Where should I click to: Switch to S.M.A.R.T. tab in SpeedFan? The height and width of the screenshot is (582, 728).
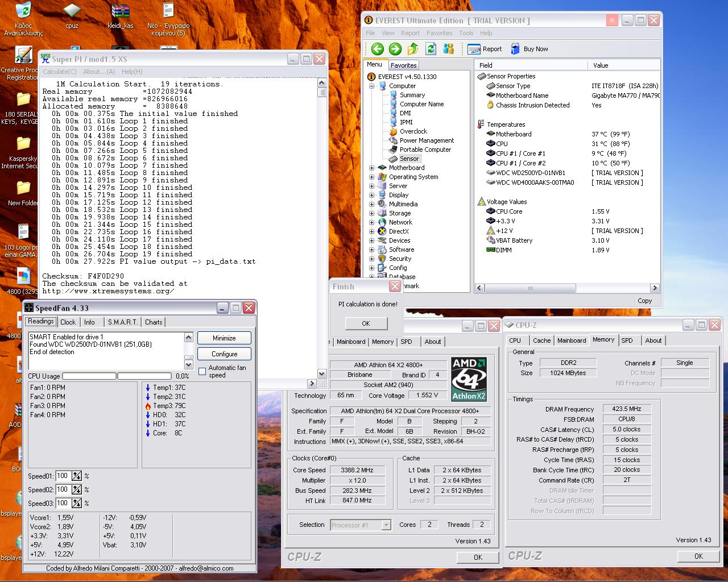[x=123, y=322]
